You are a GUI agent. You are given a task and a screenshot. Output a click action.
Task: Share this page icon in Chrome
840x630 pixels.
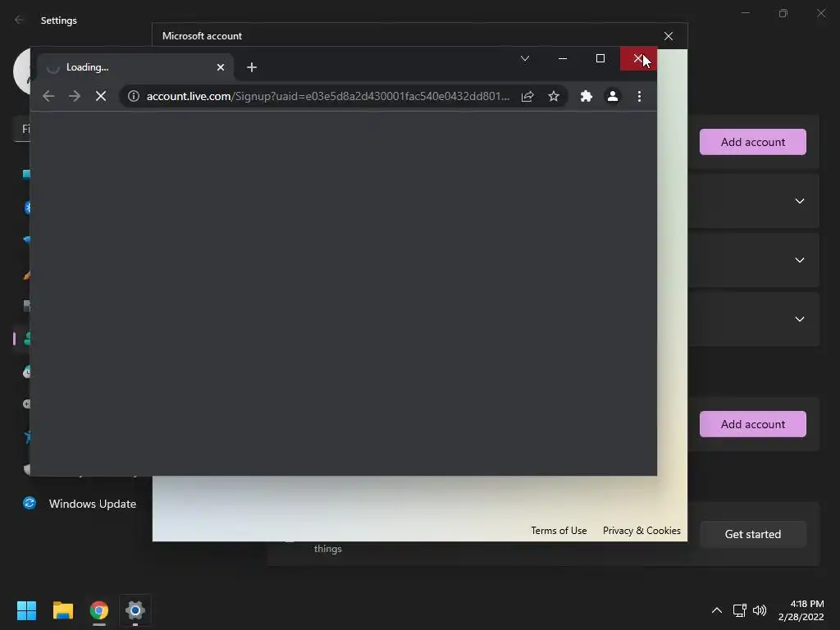pyautogui.click(x=527, y=96)
